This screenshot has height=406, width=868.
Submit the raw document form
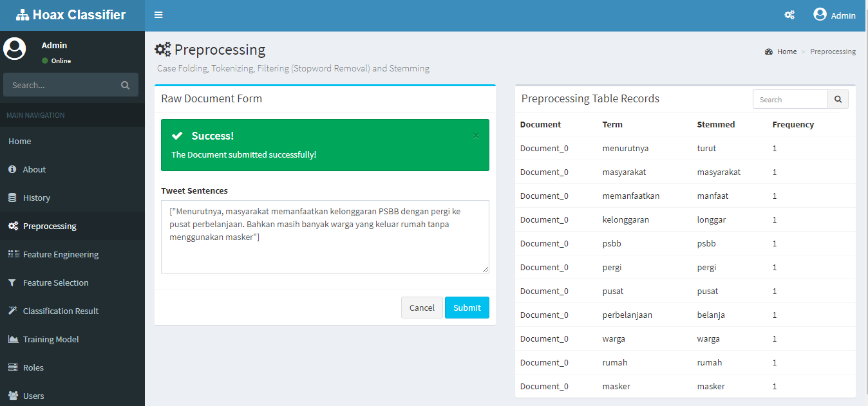[x=467, y=308]
